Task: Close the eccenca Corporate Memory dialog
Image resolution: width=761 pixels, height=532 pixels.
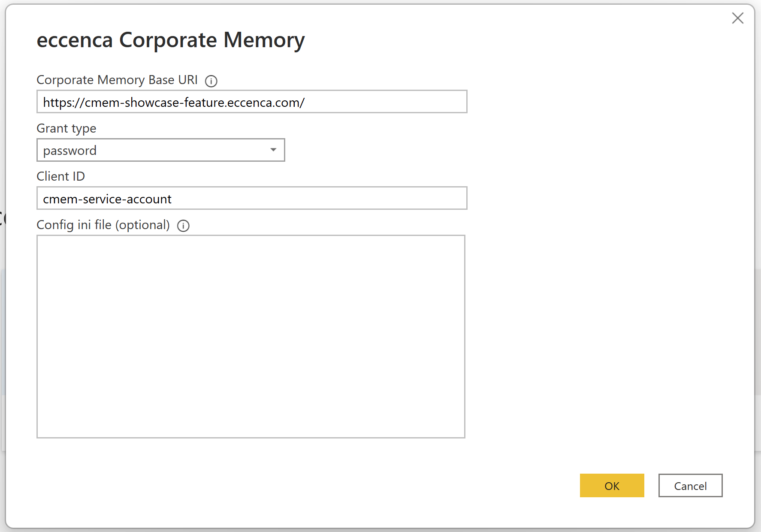Action: pos(737,18)
